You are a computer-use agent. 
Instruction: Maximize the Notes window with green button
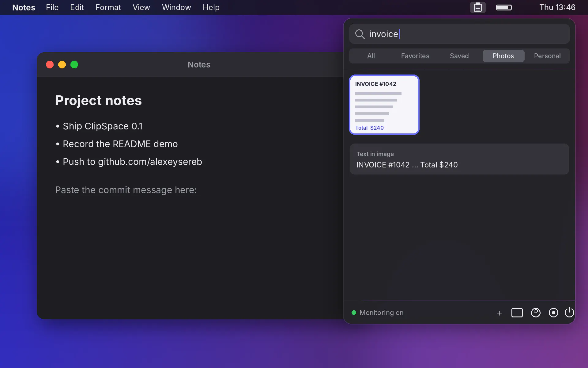[x=74, y=65]
